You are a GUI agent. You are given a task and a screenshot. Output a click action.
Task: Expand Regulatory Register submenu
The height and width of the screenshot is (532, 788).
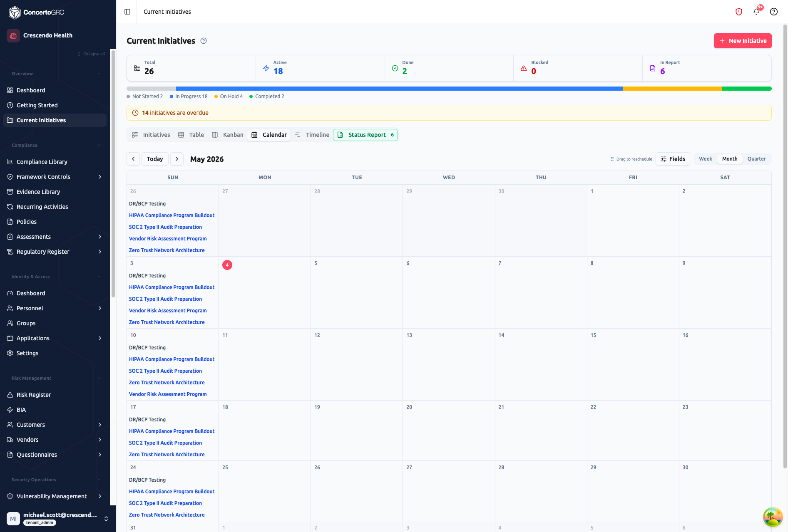pos(100,252)
